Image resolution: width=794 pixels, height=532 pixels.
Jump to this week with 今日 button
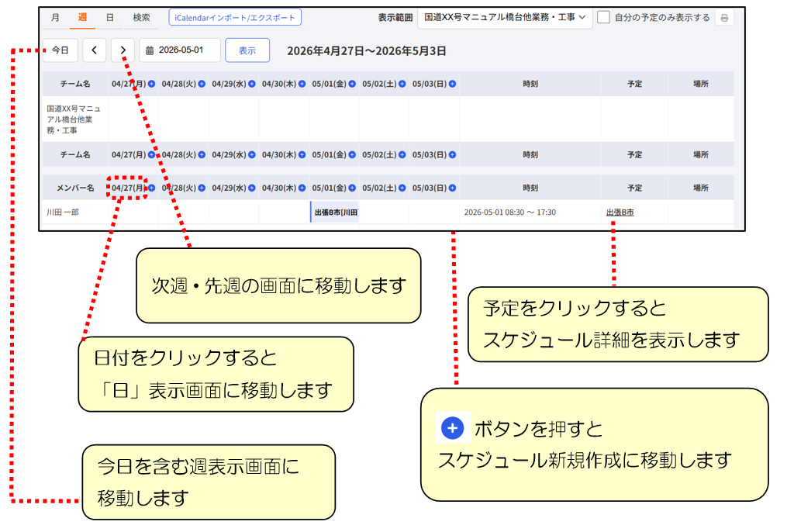point(60,50)
